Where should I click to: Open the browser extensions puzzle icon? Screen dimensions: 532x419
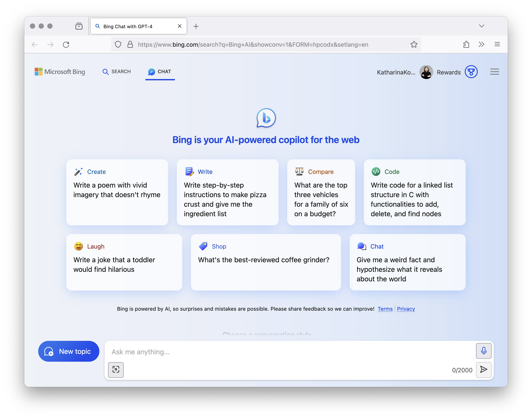pyautogui.click(x=466, y=45)
